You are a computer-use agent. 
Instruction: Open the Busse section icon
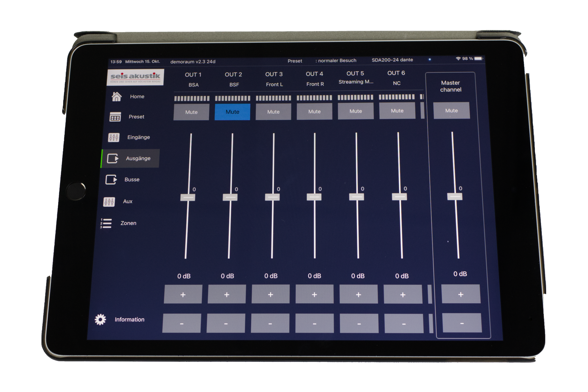(x=111, y=179)
